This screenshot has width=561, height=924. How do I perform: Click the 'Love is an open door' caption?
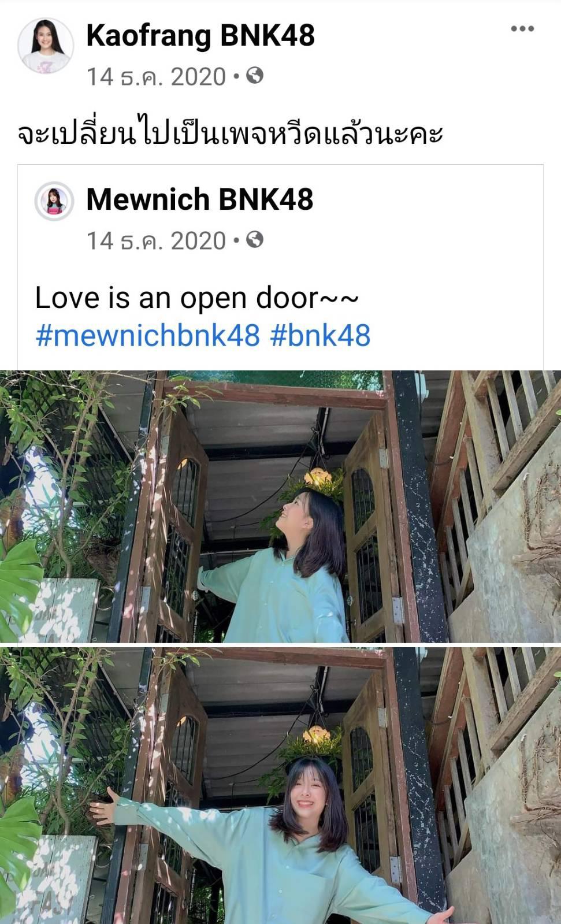(197, 298)
